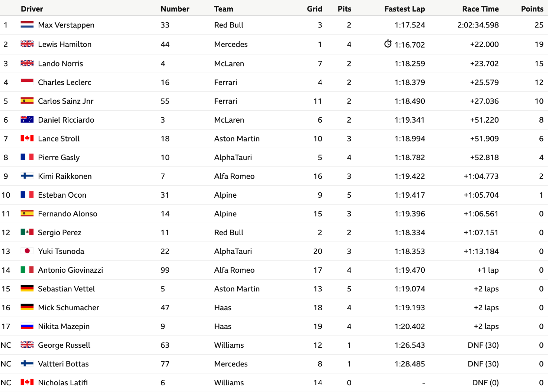Image resolution: width=558 pixels, height=392 pixels.
Task: Click the Points column header
Action: 532,9
